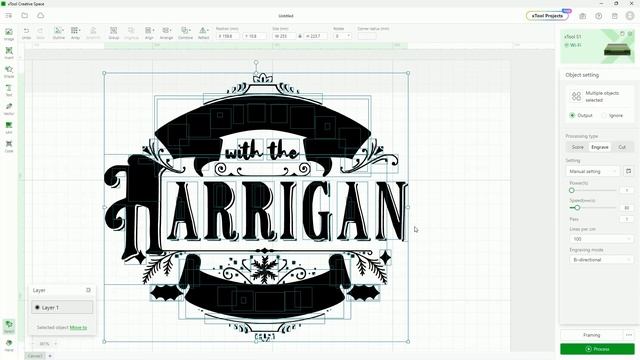Click the Ungroup toolbar icon
Viewport: 640px width, 360px height.
point(131,33)
